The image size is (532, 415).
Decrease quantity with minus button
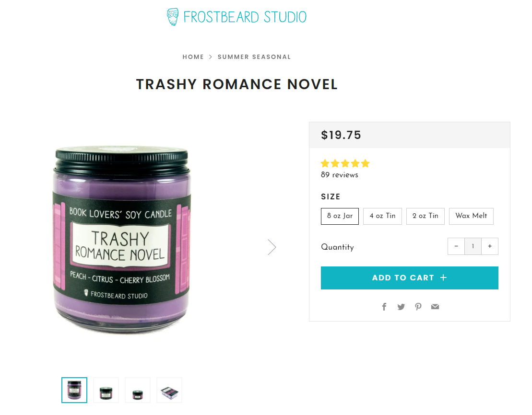point(456,246)
